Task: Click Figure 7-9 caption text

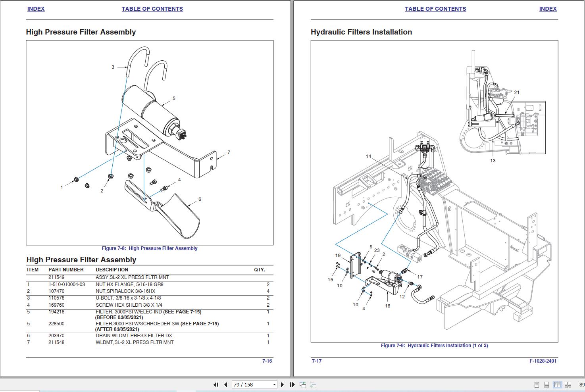Action: coord(434,346)
